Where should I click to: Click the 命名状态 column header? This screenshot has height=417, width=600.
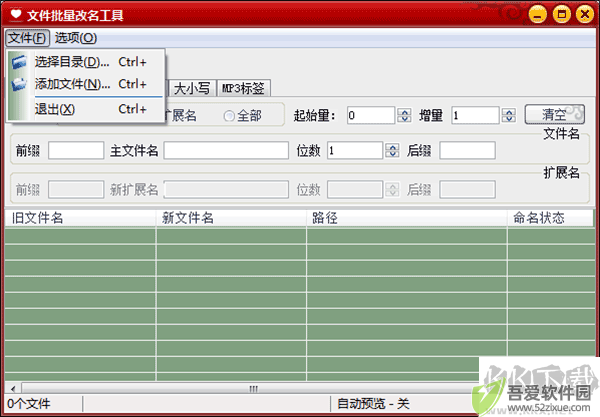tap(550, 218)
